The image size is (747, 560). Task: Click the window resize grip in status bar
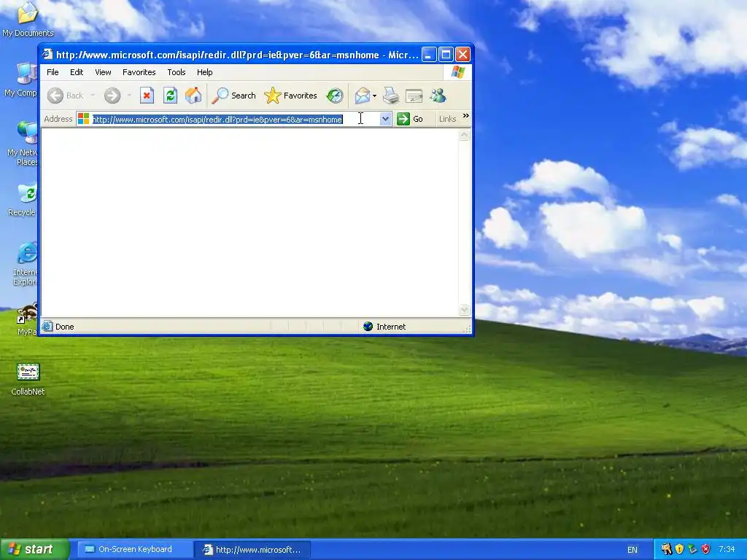click(467, 329)
